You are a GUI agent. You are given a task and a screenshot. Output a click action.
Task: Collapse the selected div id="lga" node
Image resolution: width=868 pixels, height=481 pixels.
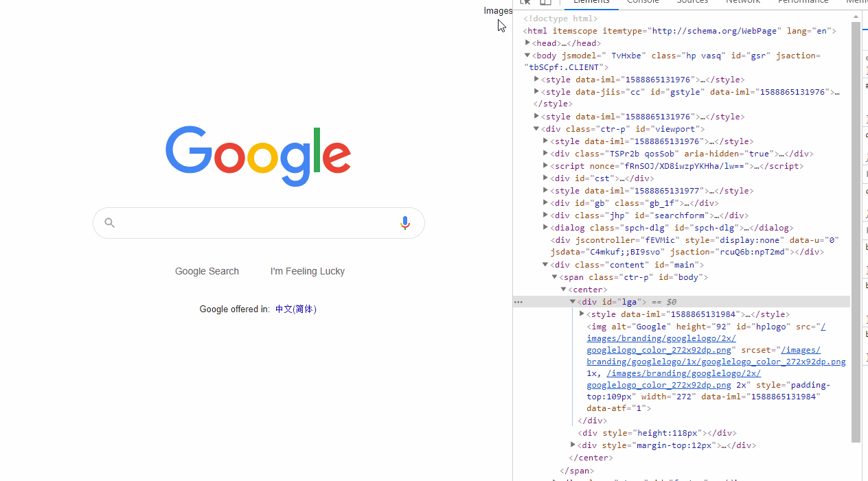(x=572, y=301)
